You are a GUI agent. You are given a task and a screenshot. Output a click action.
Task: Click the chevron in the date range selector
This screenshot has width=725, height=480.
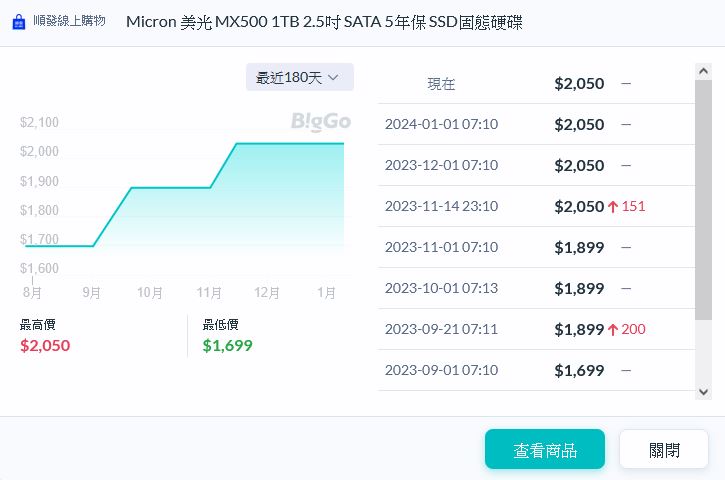point(333,77)
